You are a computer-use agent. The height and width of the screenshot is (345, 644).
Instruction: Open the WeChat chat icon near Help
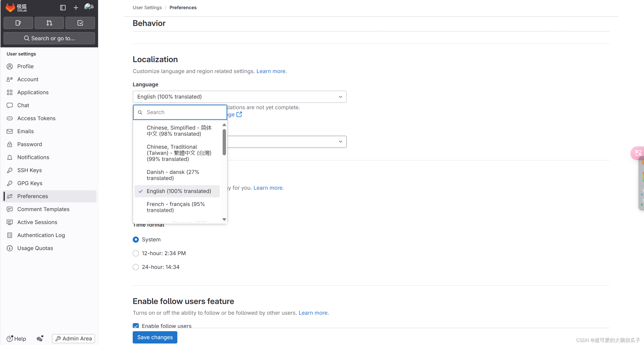point(39,339)
